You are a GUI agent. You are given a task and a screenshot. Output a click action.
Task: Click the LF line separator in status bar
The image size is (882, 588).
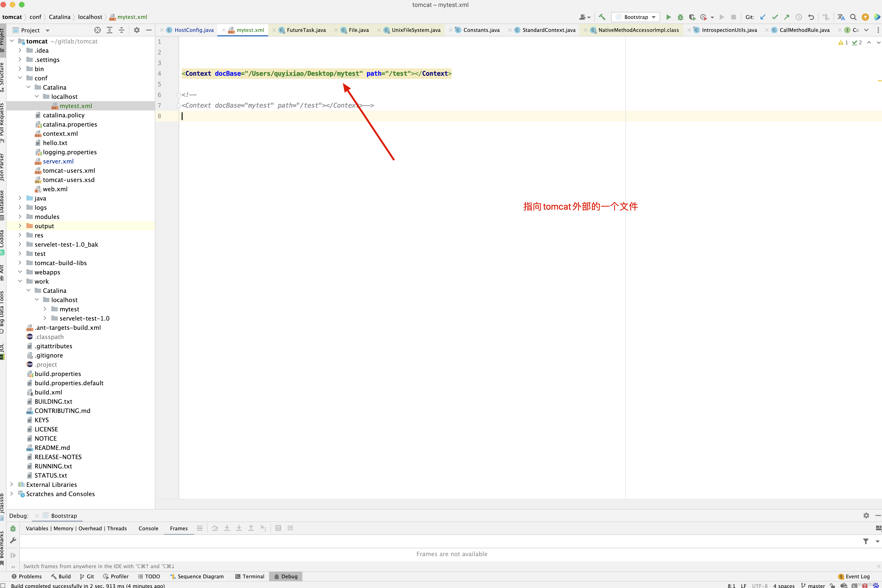(744, 585)
